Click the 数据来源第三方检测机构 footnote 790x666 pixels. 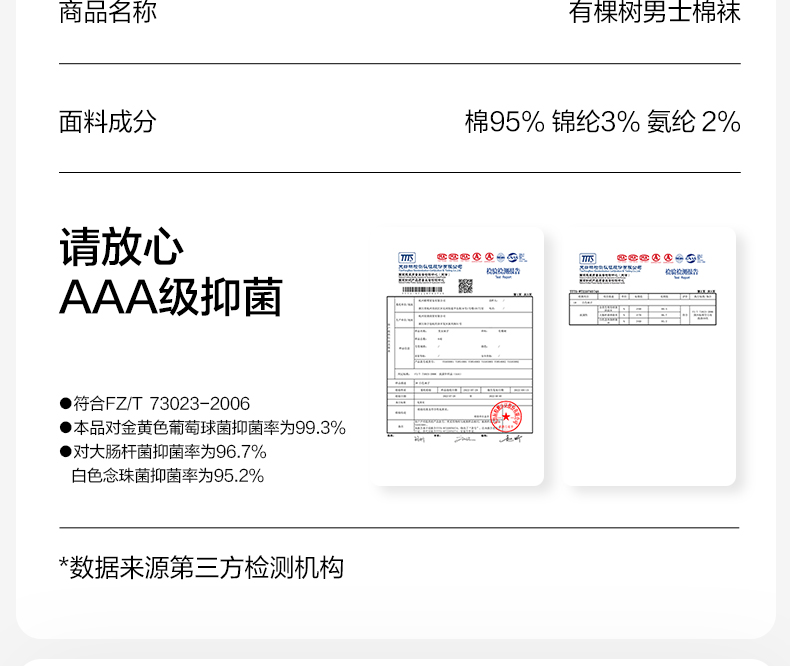pyautogui.click(x=201, y=568)
